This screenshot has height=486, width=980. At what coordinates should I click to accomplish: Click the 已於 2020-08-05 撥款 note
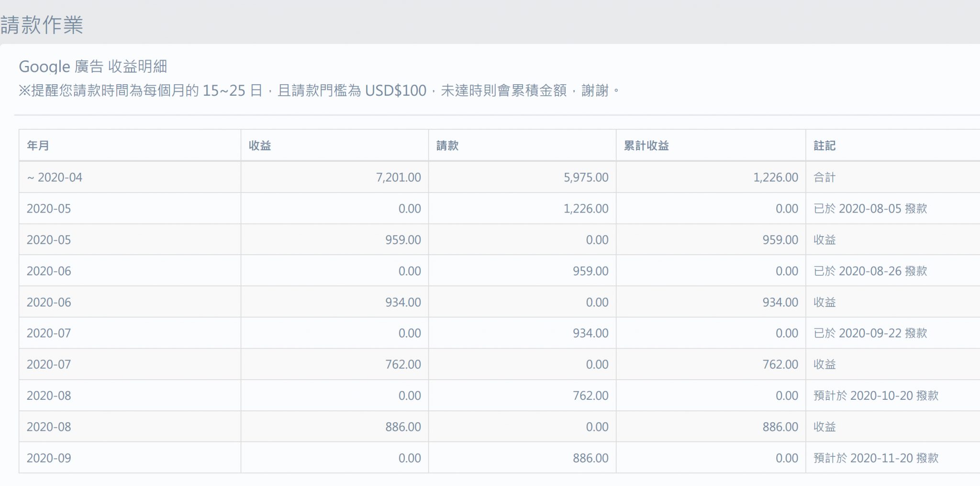click(x=870, y=209)
